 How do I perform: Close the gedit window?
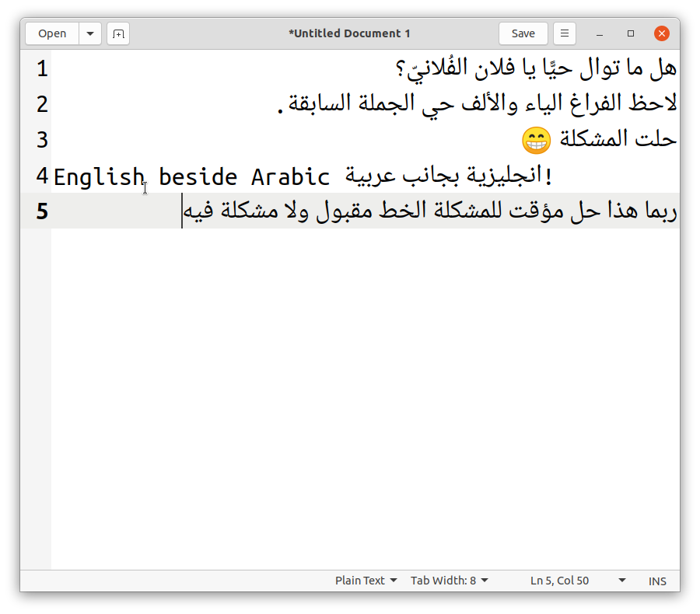[x=662, y=33]
